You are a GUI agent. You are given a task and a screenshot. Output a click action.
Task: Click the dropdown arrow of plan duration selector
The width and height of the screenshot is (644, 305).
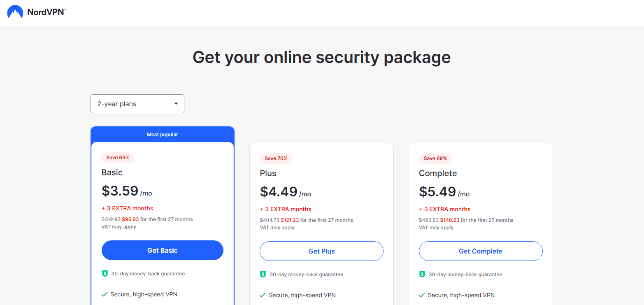point(176,104)
